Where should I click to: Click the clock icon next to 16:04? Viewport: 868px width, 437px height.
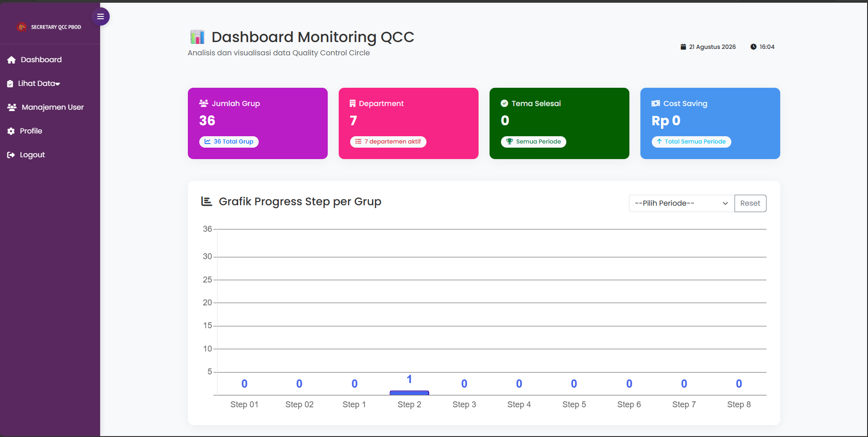point(753,47)
